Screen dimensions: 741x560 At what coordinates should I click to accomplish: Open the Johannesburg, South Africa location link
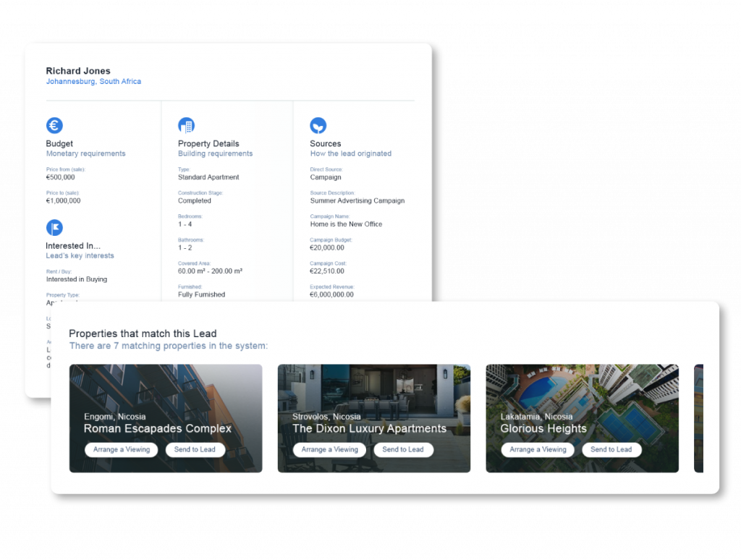pyautogui.click(x=93, y=81)
